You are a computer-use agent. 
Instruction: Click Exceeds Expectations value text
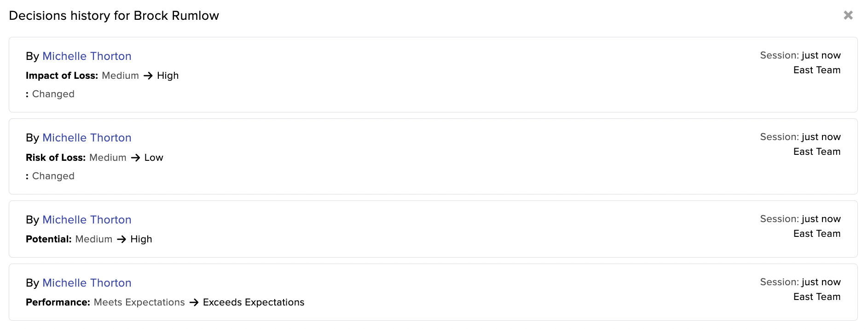[254, 302]
